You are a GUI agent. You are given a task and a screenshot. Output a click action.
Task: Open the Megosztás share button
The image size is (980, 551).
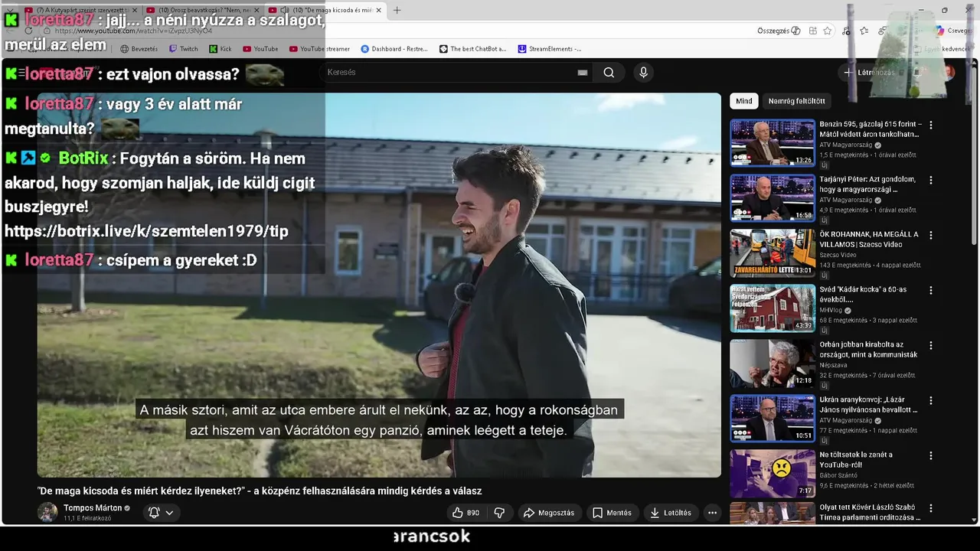548,513
